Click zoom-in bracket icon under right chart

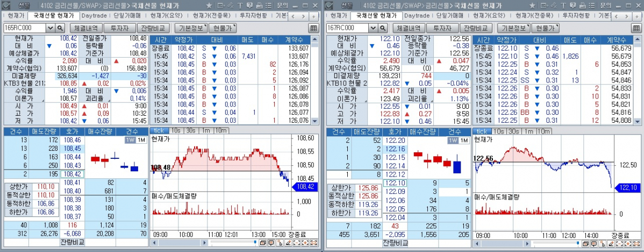tap(628, 243)
